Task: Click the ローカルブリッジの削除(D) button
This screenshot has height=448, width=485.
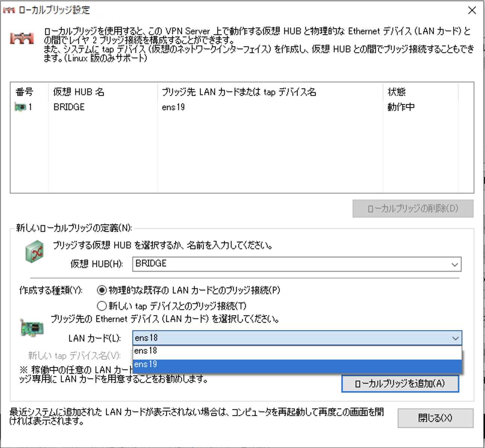Action: tap(413, 209)
